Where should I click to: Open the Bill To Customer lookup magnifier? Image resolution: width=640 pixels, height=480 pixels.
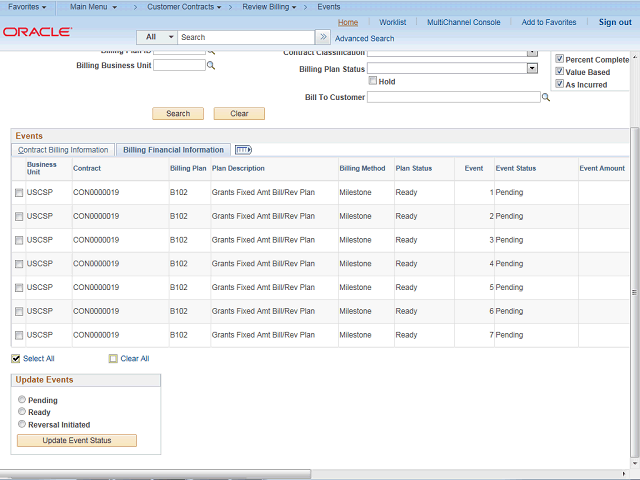tap(546, 98)
